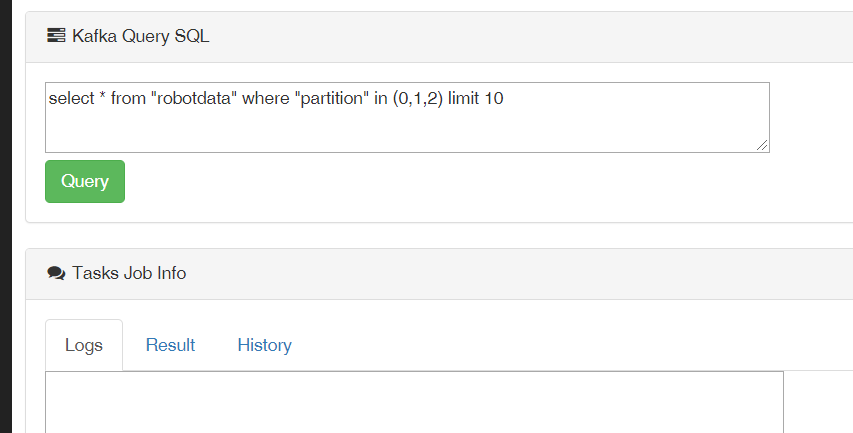
Task: Switch to the Logs tab
Action: 84,345
